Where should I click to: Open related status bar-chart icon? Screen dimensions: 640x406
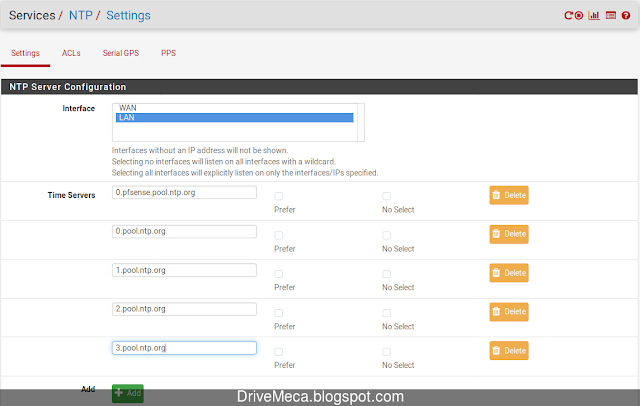(594, 16)
